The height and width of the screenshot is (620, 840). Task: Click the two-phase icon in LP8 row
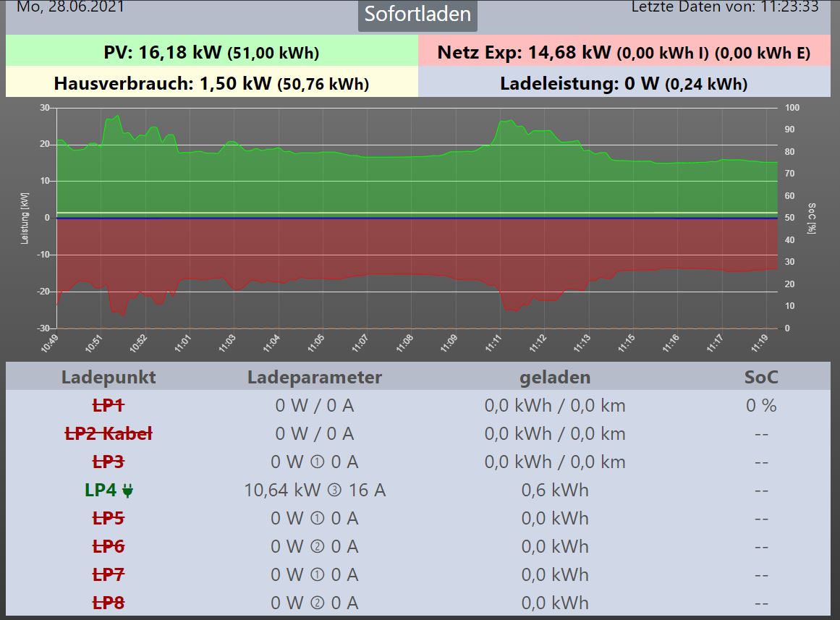tap(316, 603)
